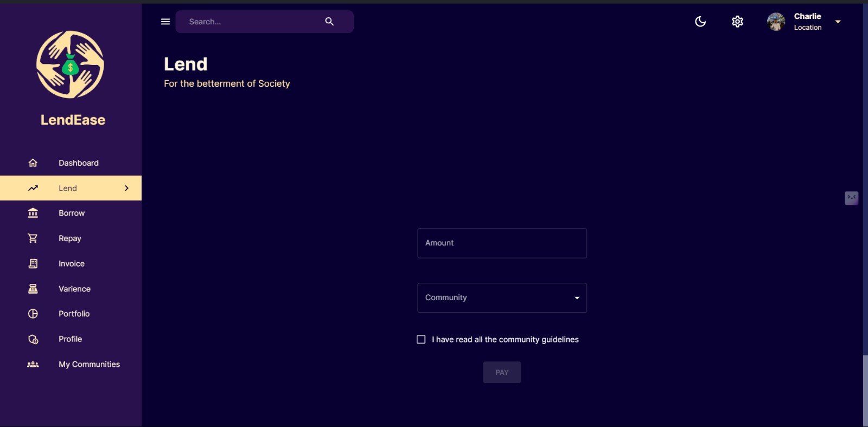Focus the Search input field
The height and width of the screenshot is (427, 868).
pyautogui.click(x=252, y=22)
